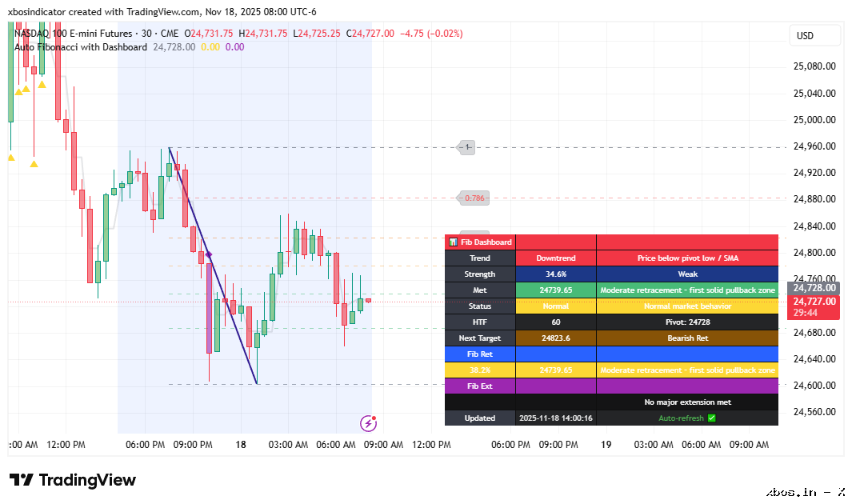Click the 0.786 Fibonacci level tag
Image resolution: width=852 pixels, height=504 pixels.
[x=474, y=198]
